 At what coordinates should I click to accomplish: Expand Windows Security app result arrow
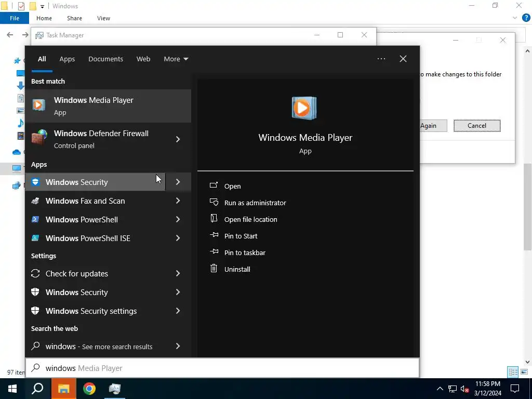pos(178,182)
